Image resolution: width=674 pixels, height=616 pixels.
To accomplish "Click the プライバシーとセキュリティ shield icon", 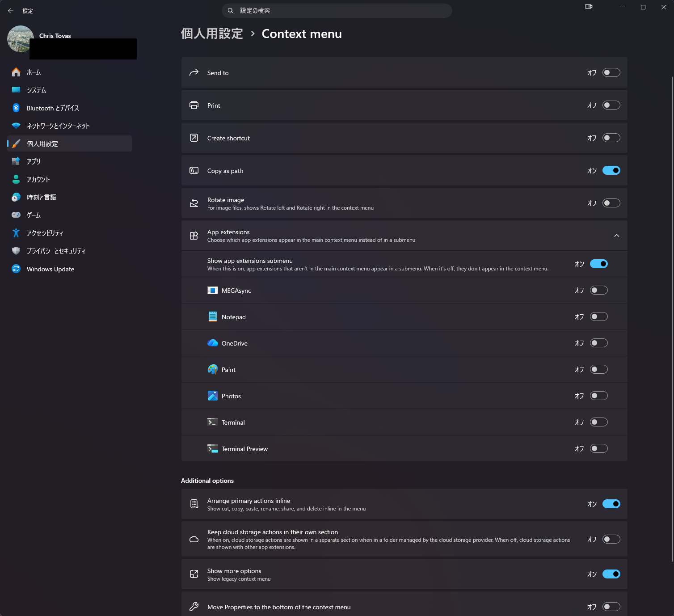I will pos(16,251).
